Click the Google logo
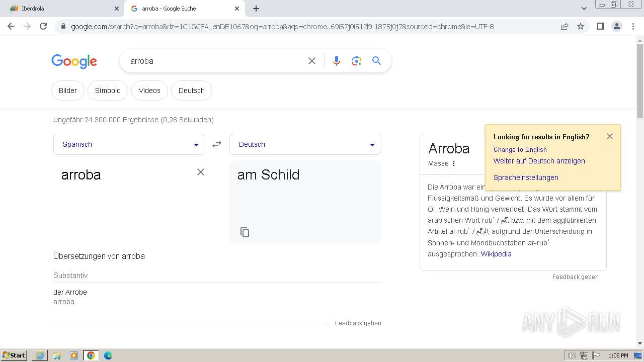This screenshot has height=362, width=644. (x=74, y=61)
